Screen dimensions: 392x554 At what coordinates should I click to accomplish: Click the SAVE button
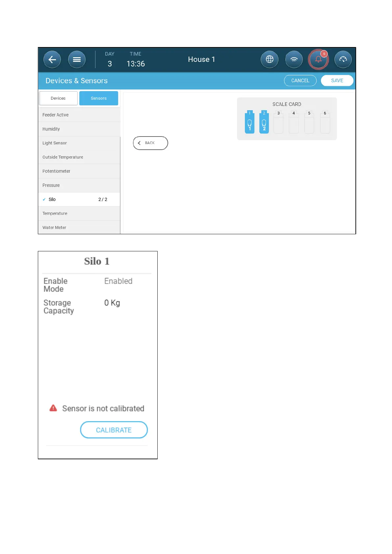(x=337, y=81)
